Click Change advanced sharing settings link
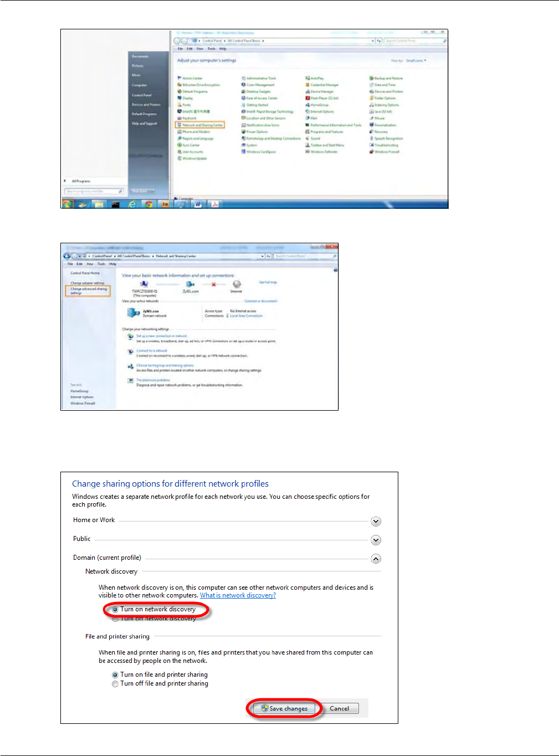 pyautogui.click(x=88, y=290)
